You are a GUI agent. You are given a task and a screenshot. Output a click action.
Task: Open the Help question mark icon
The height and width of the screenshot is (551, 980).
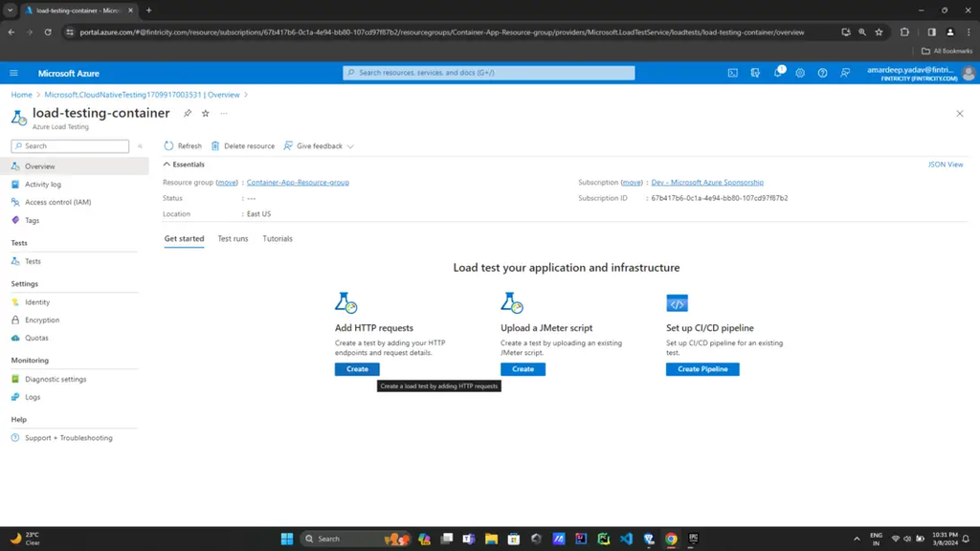click(823, 73)
